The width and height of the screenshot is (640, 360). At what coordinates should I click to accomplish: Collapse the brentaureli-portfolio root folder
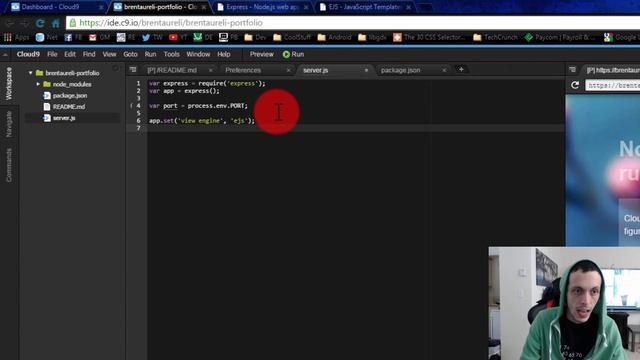[x=31, y=73]
